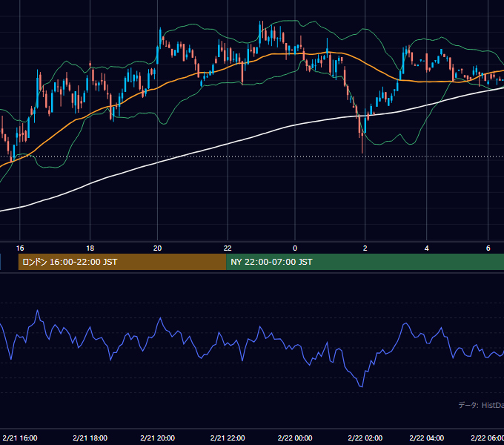Click the hour label 4 on the price chart axis
Screen dimensions: 504x445
(426, 248)
